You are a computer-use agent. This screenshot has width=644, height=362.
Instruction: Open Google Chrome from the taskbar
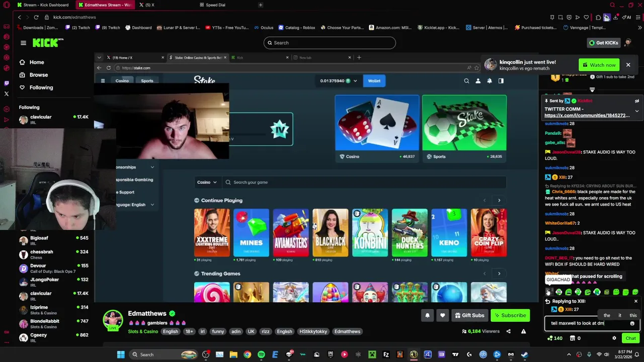(248, 354)
